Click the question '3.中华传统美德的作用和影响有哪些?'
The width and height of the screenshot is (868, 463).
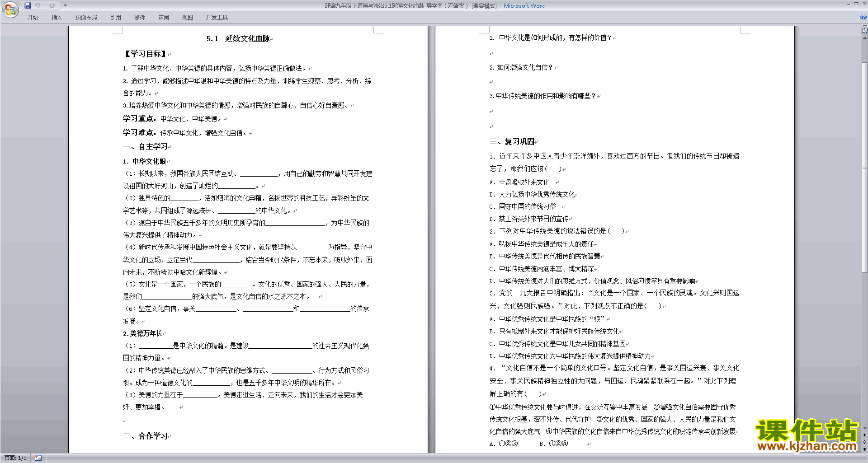point(542,96)
